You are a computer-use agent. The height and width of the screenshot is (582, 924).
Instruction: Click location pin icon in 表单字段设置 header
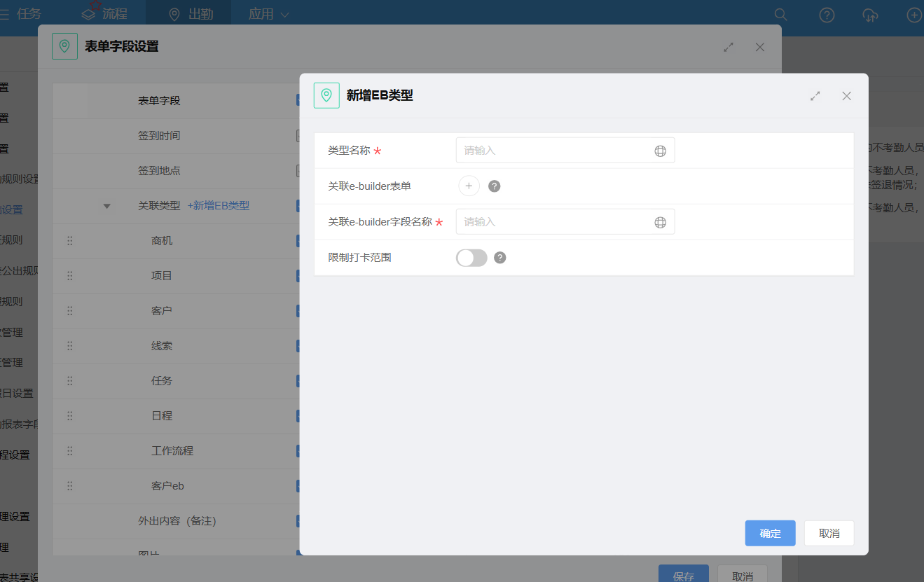point(64,46)
